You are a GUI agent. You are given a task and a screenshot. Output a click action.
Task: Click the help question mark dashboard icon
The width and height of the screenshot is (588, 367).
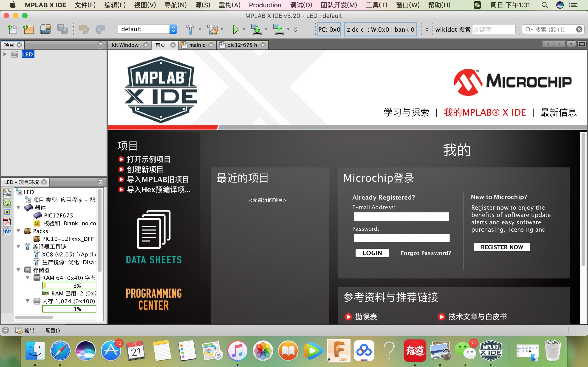(x=7, y=231)
